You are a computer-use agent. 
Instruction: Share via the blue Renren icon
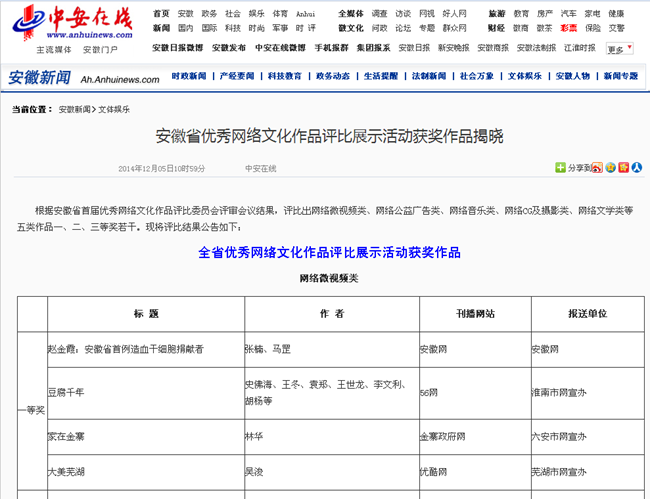tap(637, 168)
